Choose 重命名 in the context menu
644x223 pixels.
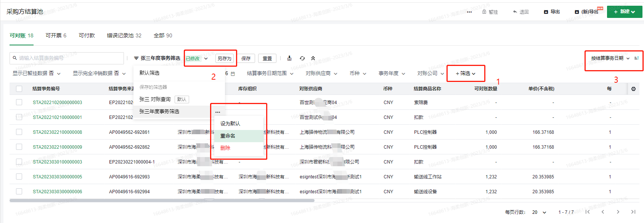point(239,136)
